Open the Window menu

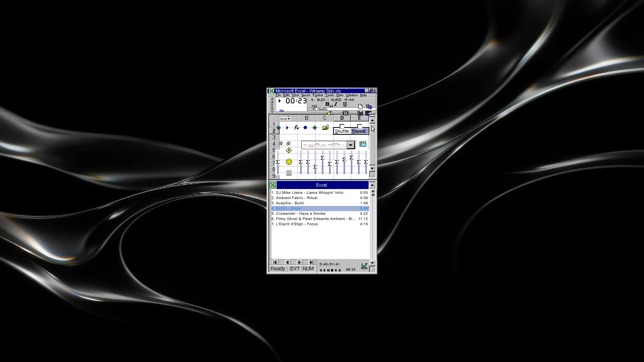click(x=352, y=95)
